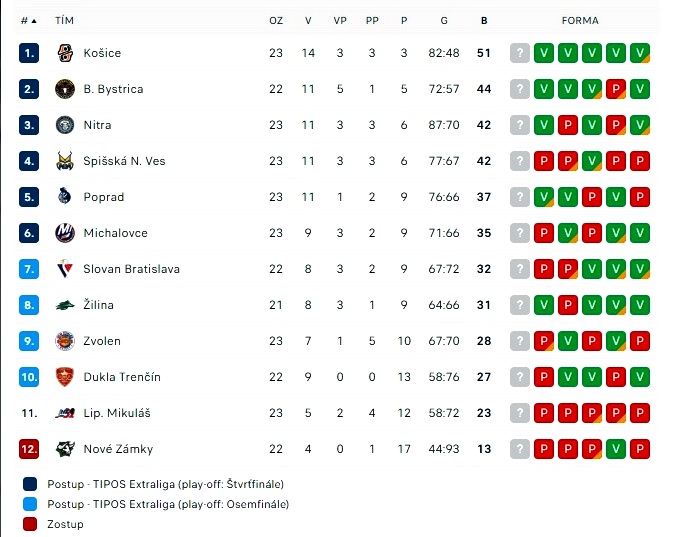Open the Michalovce team logo

(65, 233)
